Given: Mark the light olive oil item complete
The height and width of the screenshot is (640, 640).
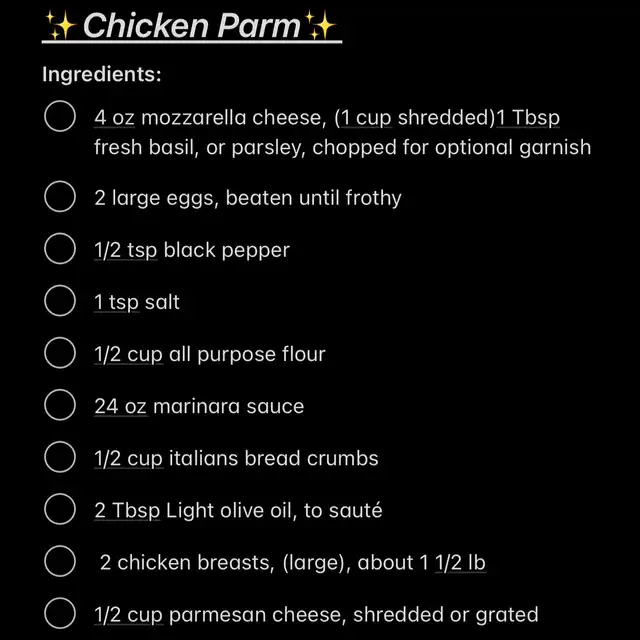Looking at the screenshot, I should pyautogui.click(x=60, y=510).
